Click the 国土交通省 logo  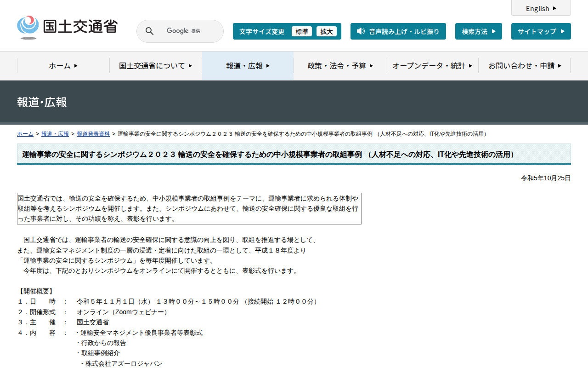point(67,28)
